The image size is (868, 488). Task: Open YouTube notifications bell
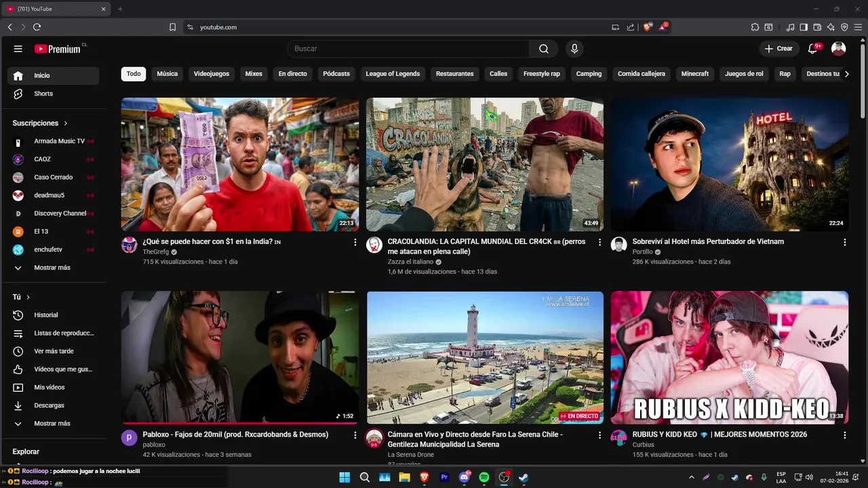(x=813, y=49)
